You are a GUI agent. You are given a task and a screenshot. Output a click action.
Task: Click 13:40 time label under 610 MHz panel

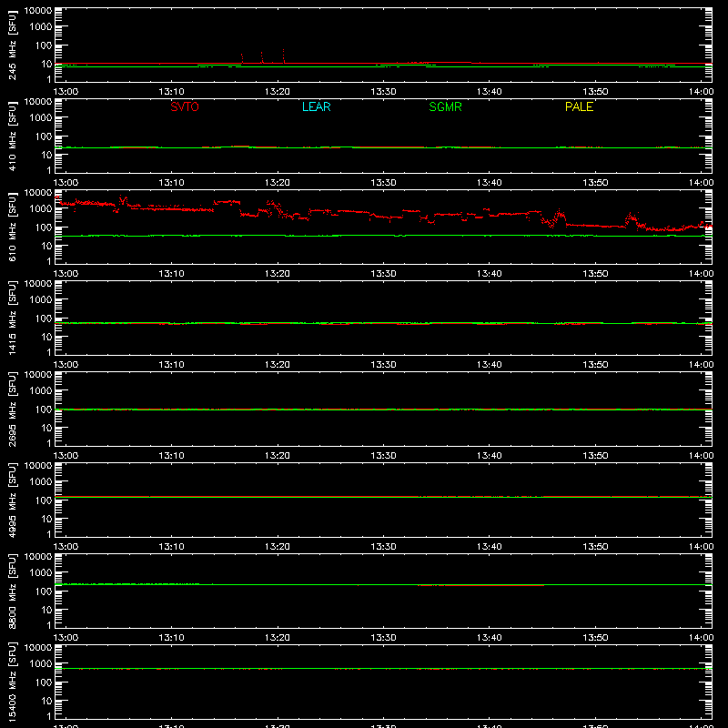point(489,274)
